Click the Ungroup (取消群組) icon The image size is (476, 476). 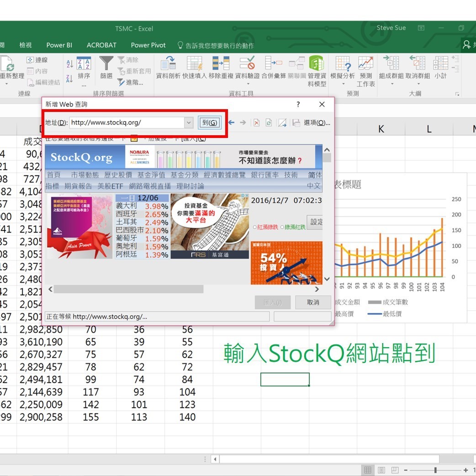[418, 63]
